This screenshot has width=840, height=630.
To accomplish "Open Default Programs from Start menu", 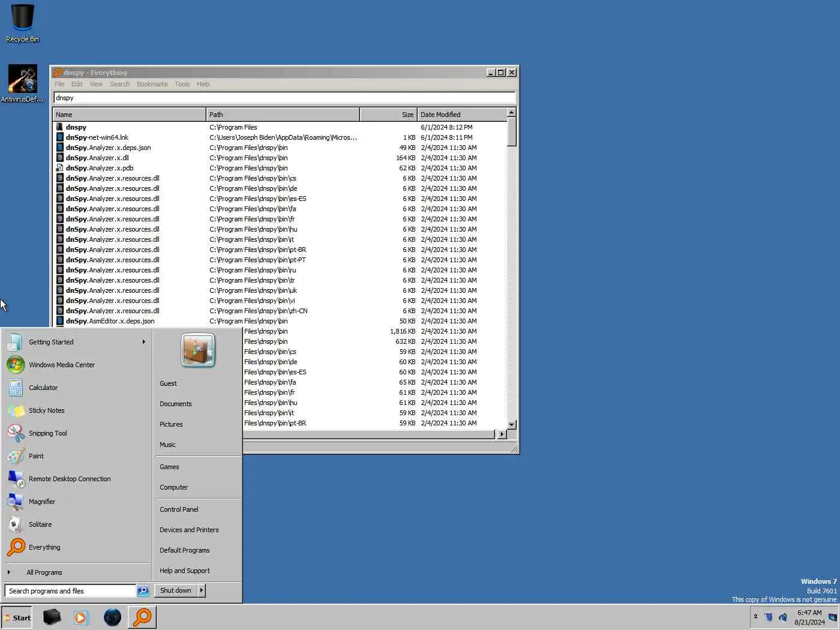I will coord(185,550).
